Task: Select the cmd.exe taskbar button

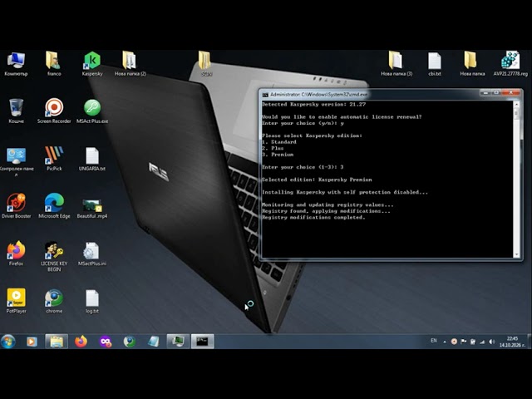Action: click(x=203, y=342)
